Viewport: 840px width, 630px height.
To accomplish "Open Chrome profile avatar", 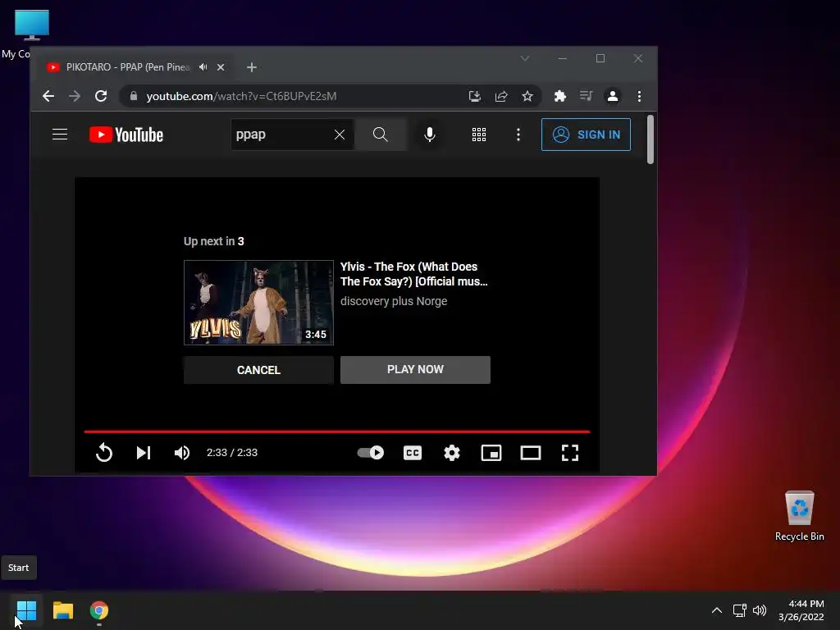I will [612, 96].
